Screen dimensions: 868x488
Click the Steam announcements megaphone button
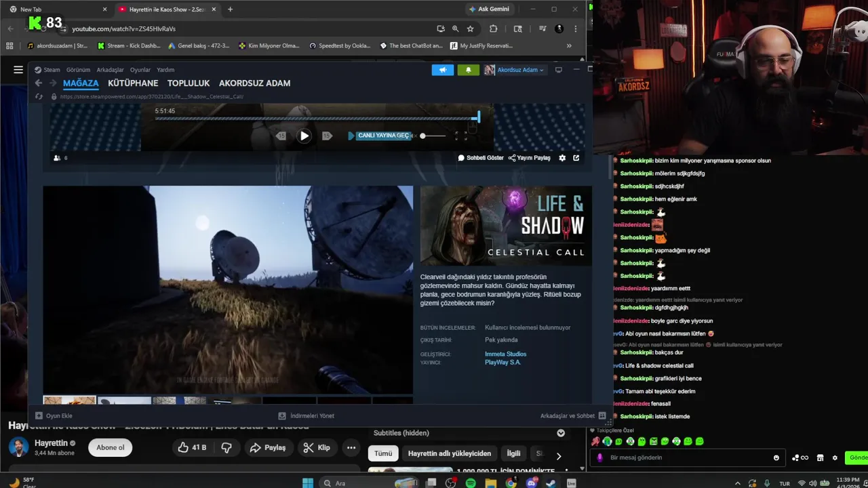[443, 70]
